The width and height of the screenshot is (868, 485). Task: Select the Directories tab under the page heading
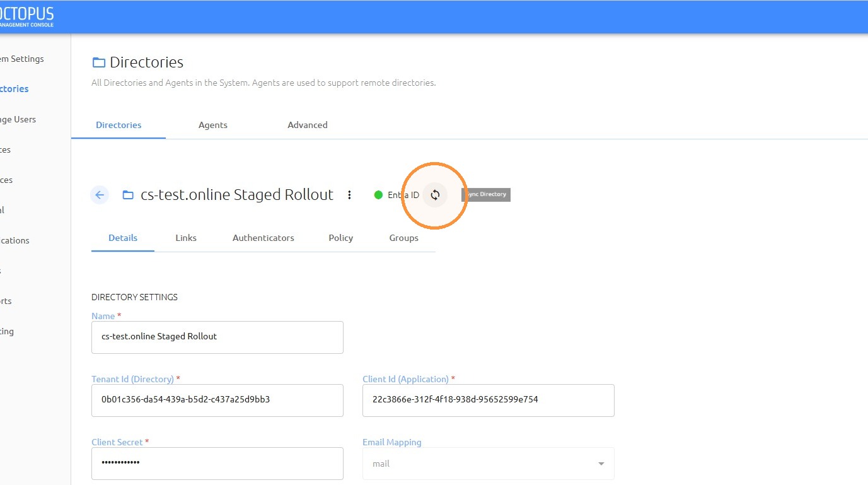[x=119, y=125]
